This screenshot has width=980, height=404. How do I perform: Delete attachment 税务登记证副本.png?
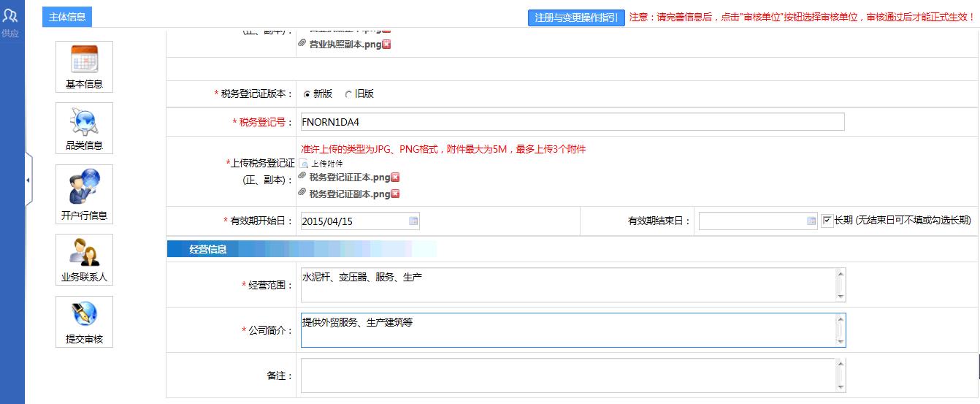(x=395, y=194)
